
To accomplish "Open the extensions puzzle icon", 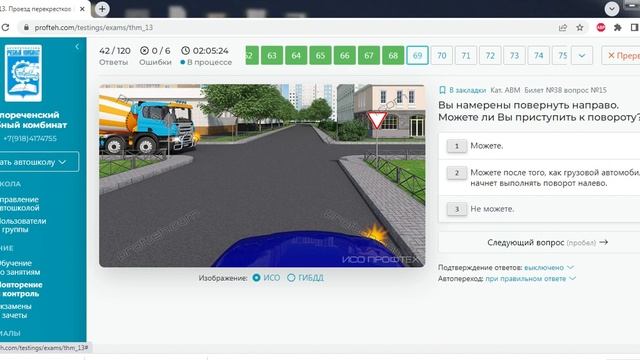I will [x=618, y=27].
